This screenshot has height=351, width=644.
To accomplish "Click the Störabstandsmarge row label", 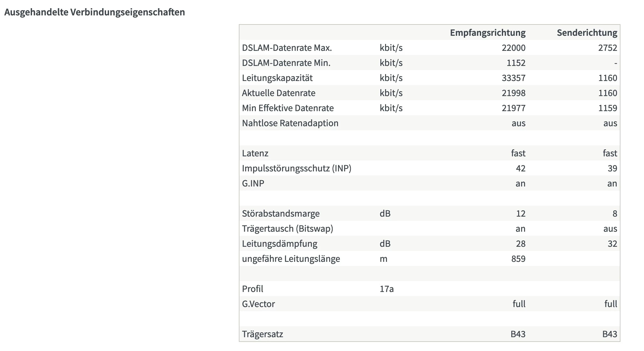I will (281, 213).
